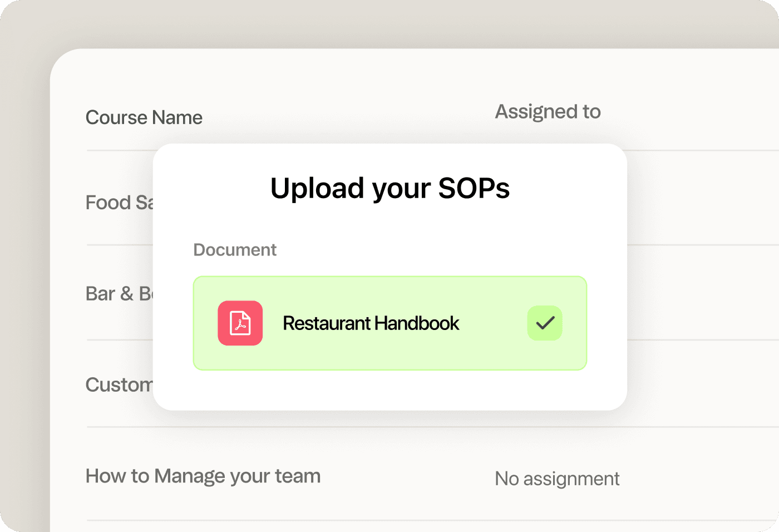Click the Upload your SOPs heading

tap(389, 188)
